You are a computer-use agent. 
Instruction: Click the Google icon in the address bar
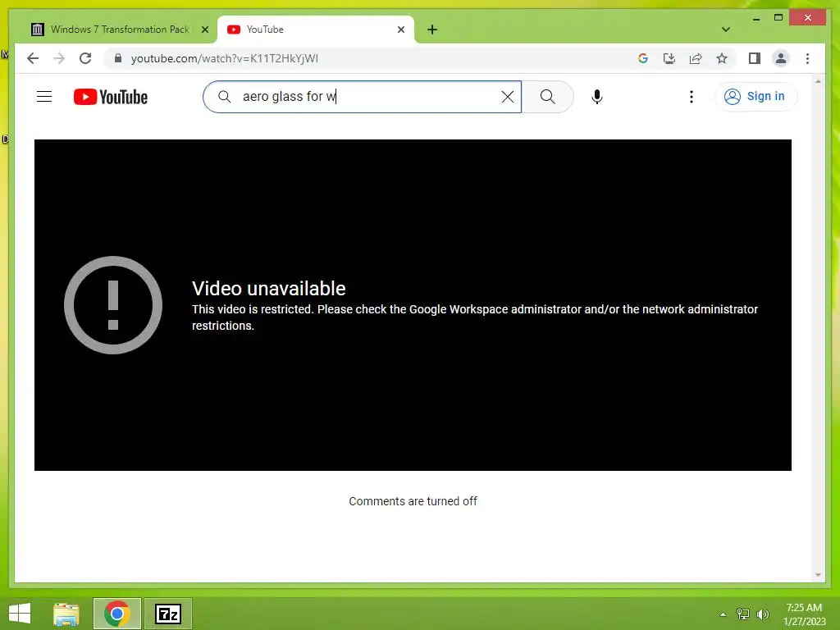(x=643, y=58)
